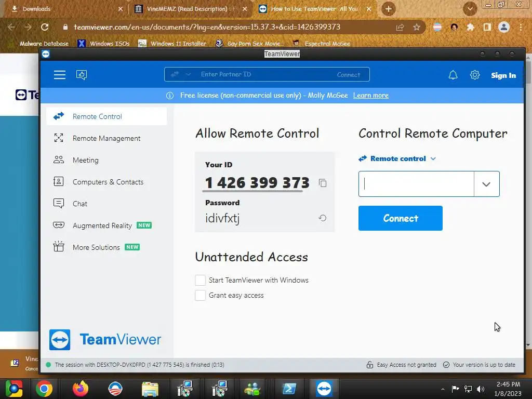
Task: Switch to VineMEMZ browser tab
Action: pos(190,9)
